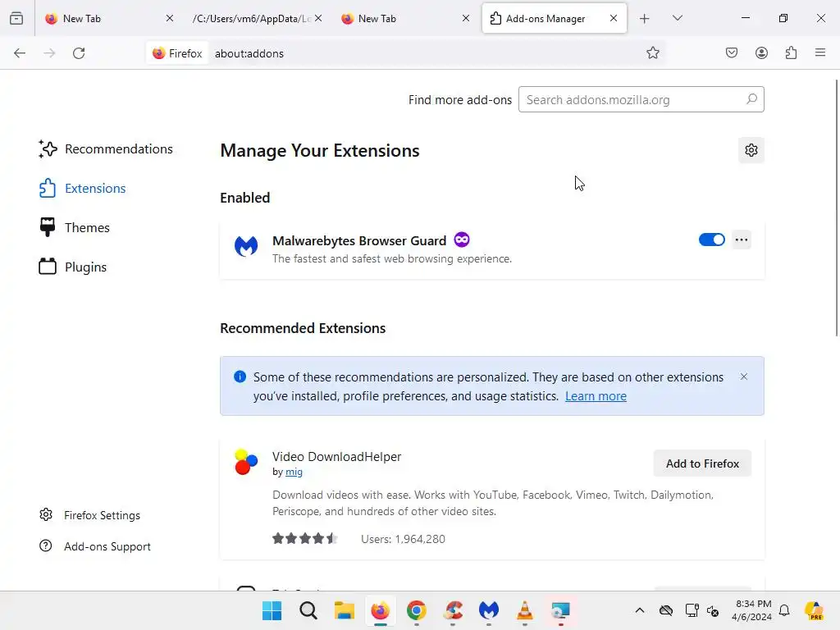
Task: Open the Extensions toolbar puzzle icon
Action: pos(791,52)
